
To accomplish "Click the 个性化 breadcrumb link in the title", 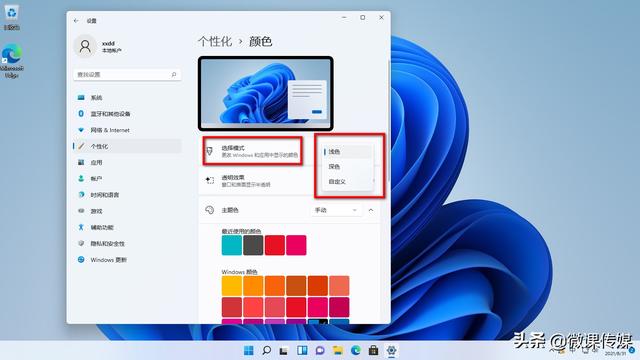I will click(x=215, y=41).
